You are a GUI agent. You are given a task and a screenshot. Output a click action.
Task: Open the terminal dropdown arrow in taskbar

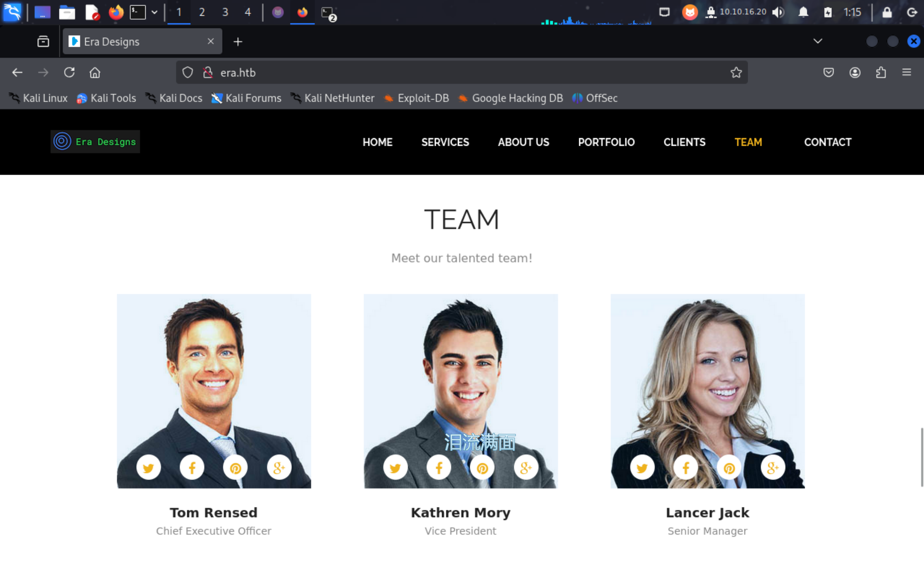point(155,12)
